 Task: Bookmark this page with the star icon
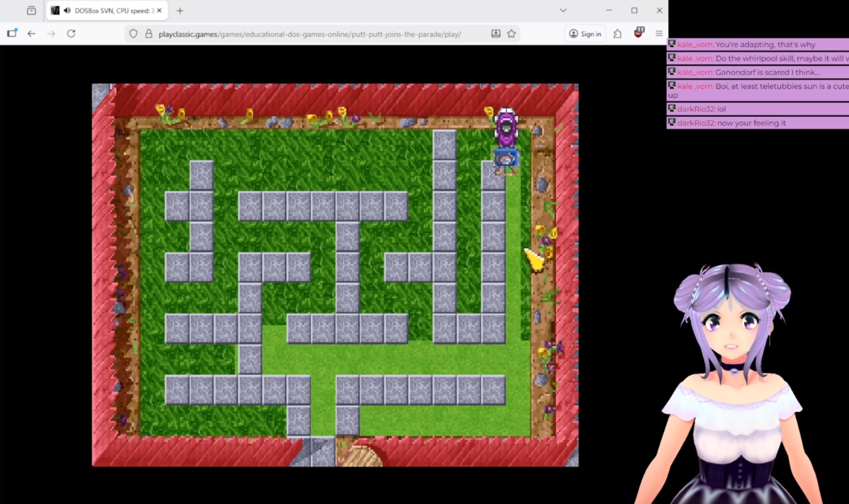[511, 34]
